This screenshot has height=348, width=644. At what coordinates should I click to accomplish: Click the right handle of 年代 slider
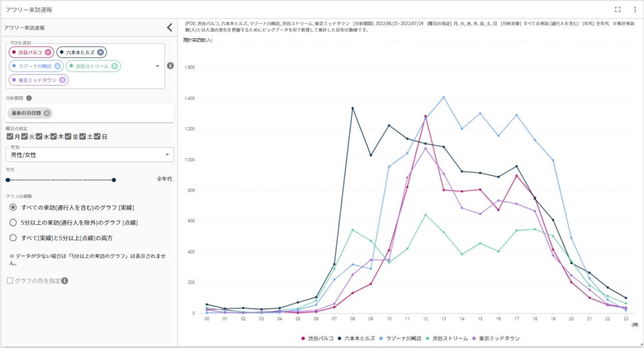[x=114, y=180]
